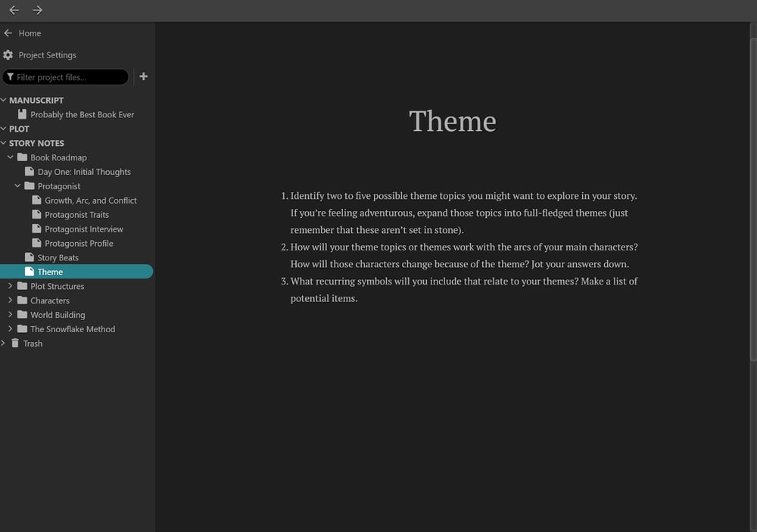Click the Protagonist folder icon
This screenshot has height=532, width=757.
coord(30,186)
